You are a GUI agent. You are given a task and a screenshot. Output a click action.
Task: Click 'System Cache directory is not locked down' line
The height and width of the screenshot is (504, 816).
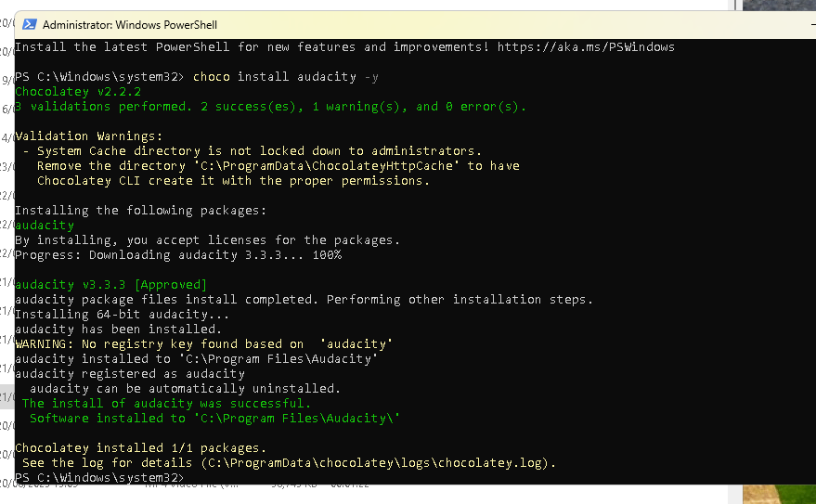(253, 151)
